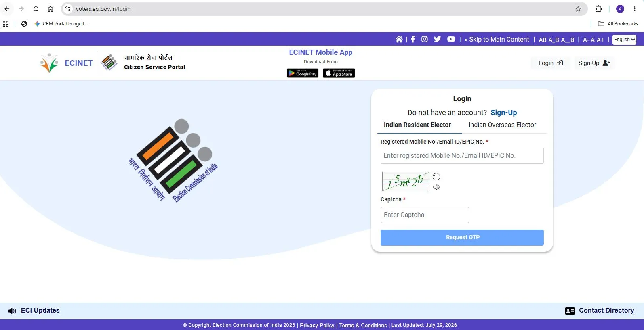Open the Chrome apps grid icon
This screenshot has height=330, width=644.
(6, 24)
